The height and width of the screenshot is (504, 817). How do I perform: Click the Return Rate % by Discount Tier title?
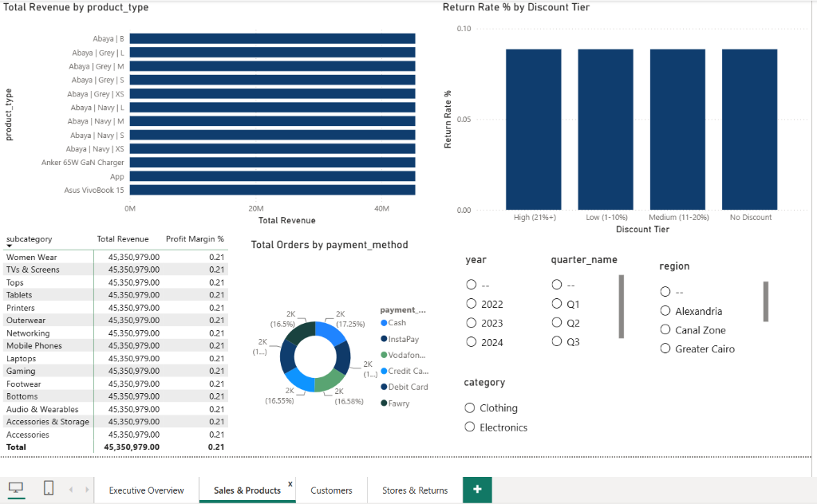[x=516, y=7]
